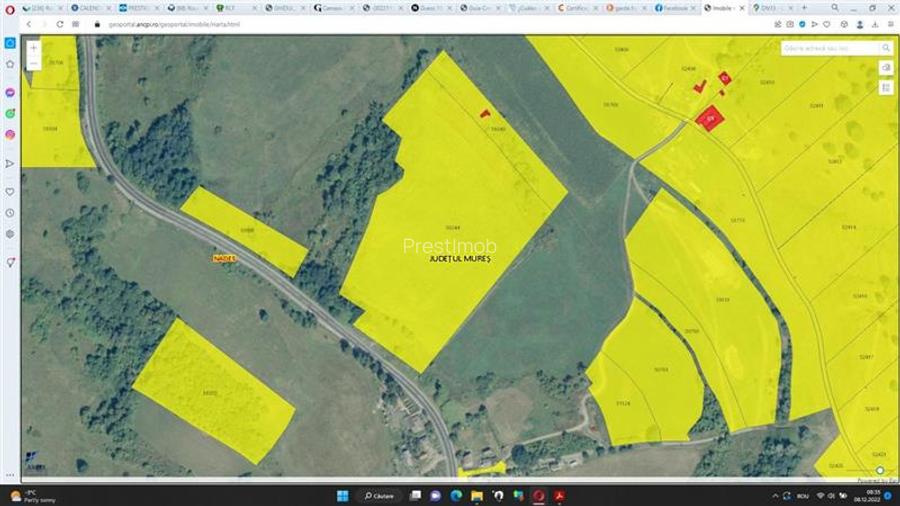Switch to the CALEND tab
Image resolution: width=900 pixels, height=506 pixels.
[x=90, y=8]
